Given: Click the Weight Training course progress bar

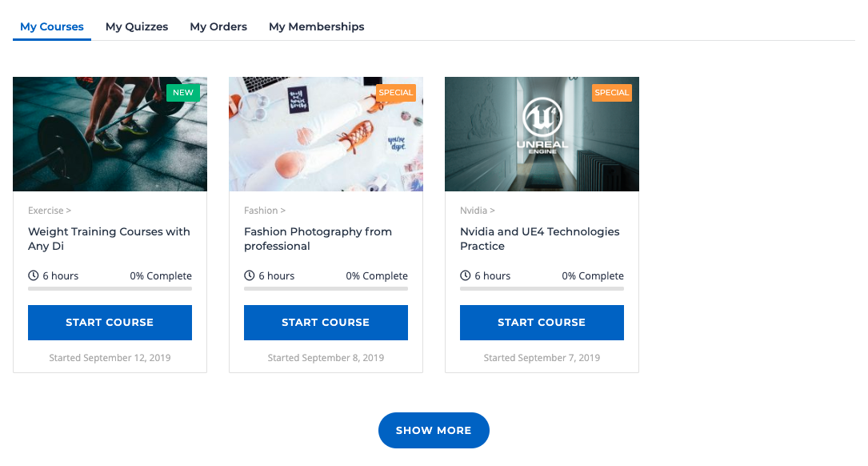Looking at the screenshot, I should tap(110, 288).
